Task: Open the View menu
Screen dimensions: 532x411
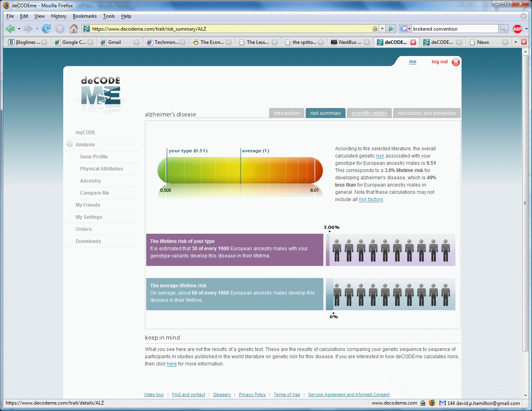Action: pyautogui.click(x=39, y=16)
